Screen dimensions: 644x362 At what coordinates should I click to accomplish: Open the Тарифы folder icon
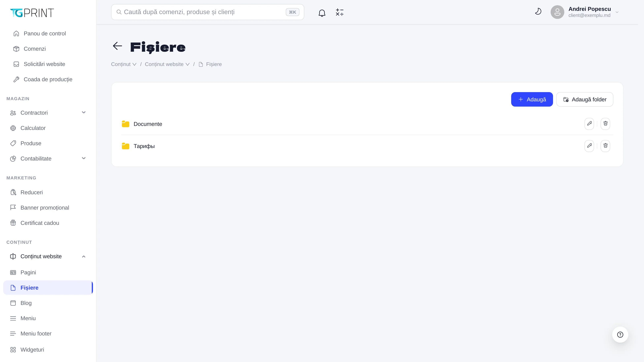[126, 146]
